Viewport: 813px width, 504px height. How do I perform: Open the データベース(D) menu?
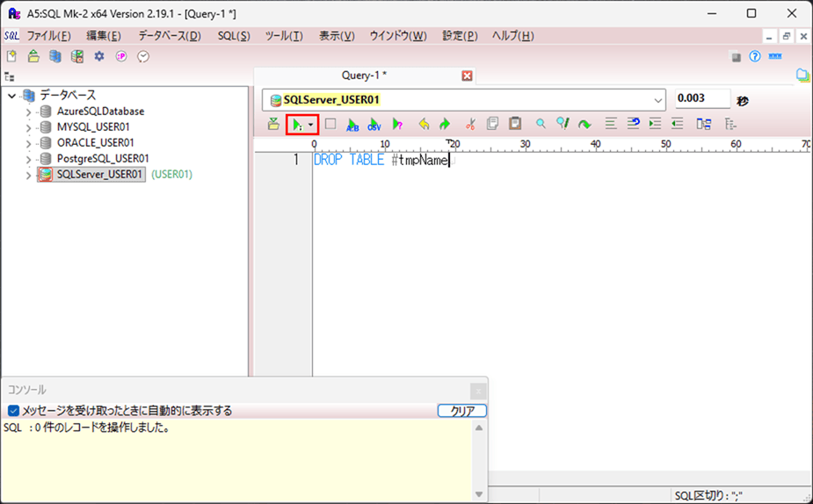pyautogui.click(x=170, y=36)
